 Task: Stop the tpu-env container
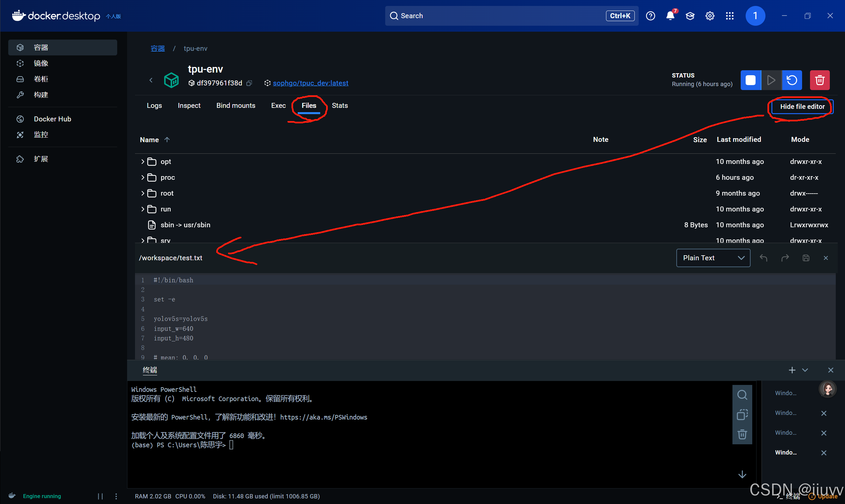[x=751, y=80]
